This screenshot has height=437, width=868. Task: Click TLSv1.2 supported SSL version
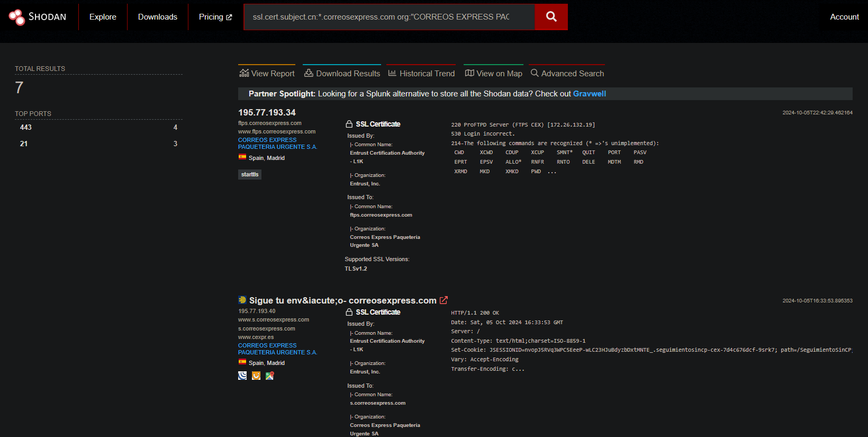click(356, 269)
